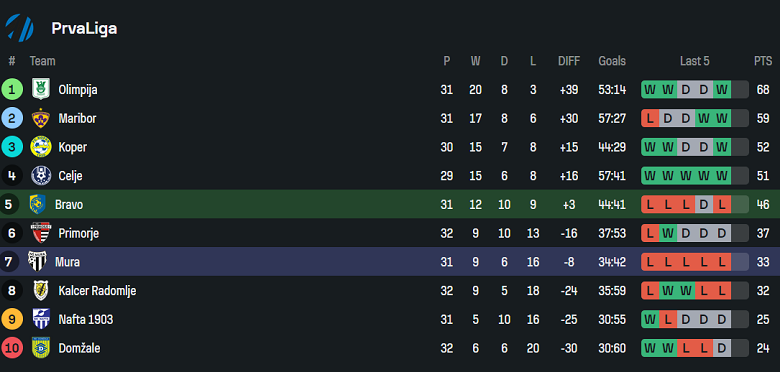Screen dimensions: 780x372
Task: Open the Olimpija club crest
Action: [x=41, y=90]
